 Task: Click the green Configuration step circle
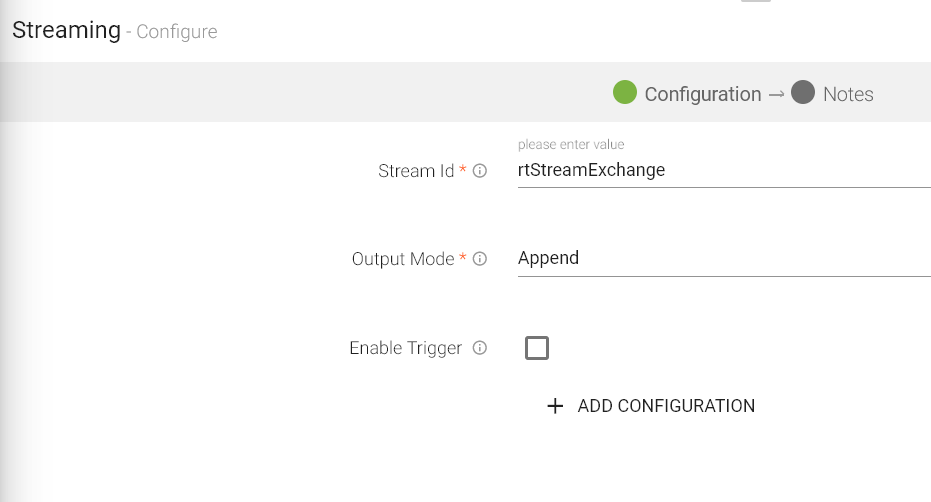point(625,93)
